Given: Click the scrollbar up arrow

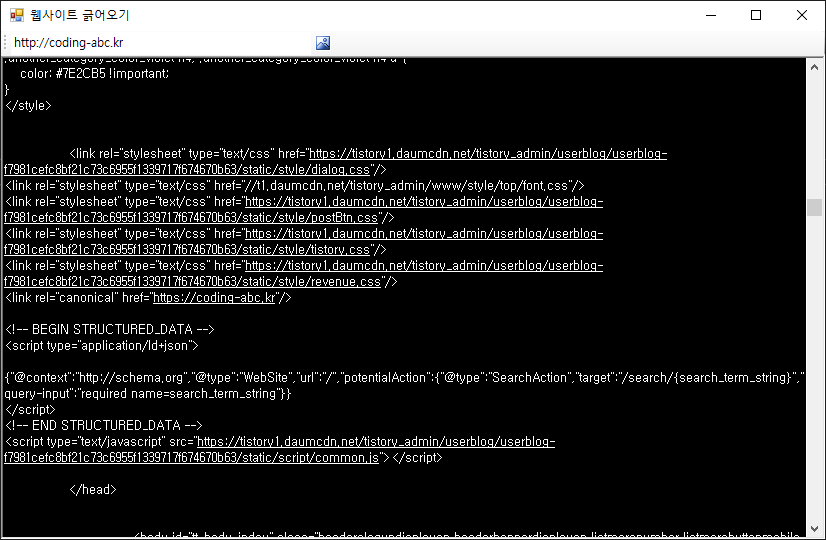Looking at the screenshot, I should 814,67.
